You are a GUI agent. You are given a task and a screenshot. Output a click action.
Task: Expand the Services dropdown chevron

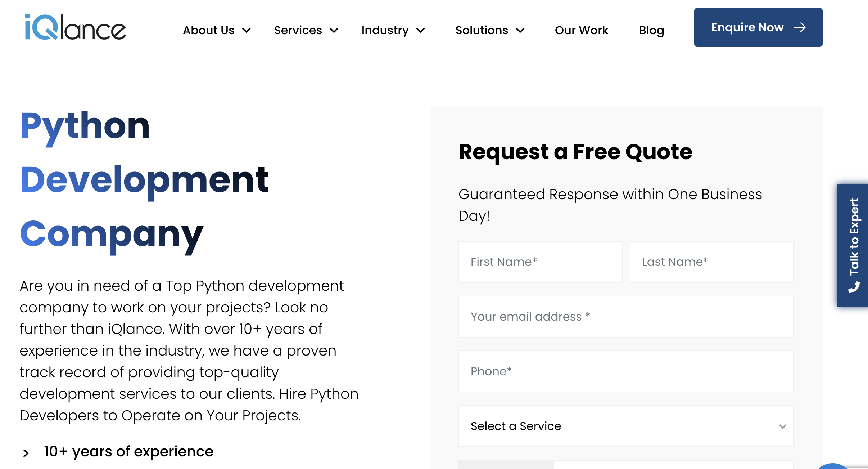click(334, 30)
